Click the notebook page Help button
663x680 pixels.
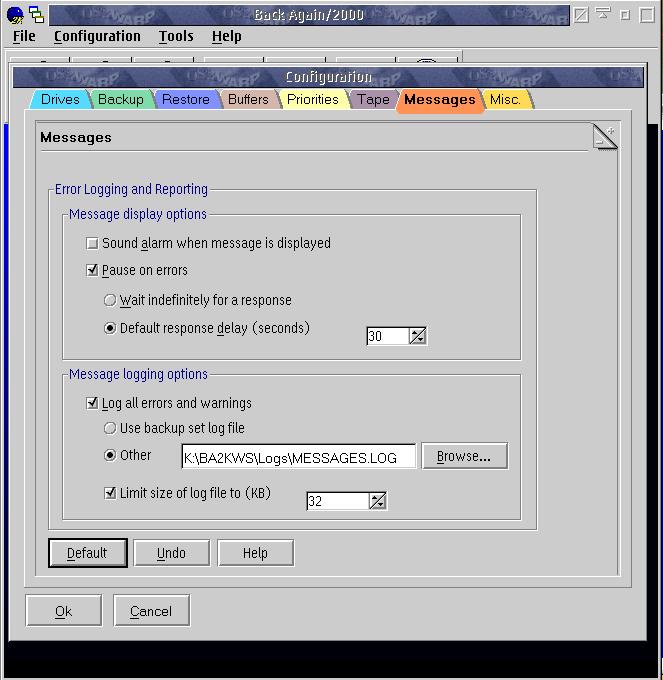click(255, 553)
